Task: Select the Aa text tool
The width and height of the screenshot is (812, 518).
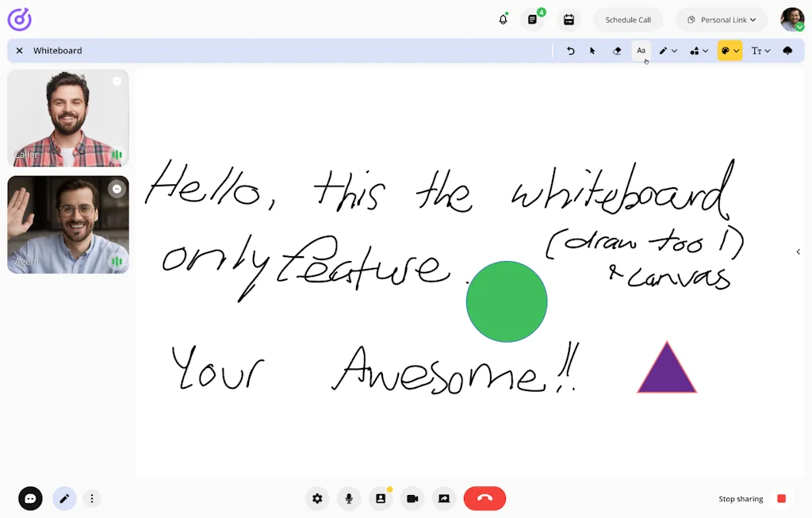Action: [x=641, y=51]
